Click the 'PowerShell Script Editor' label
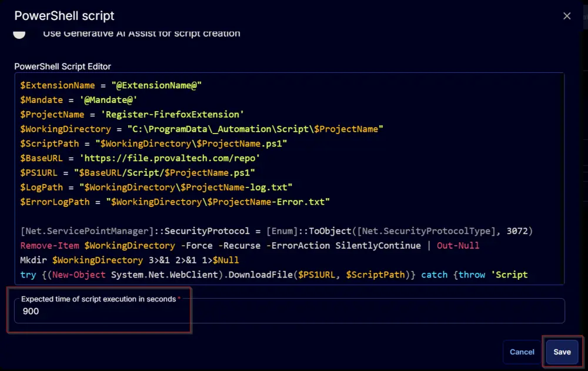The width and height of the screenshot is (588, 371). [x=63, y=66]
